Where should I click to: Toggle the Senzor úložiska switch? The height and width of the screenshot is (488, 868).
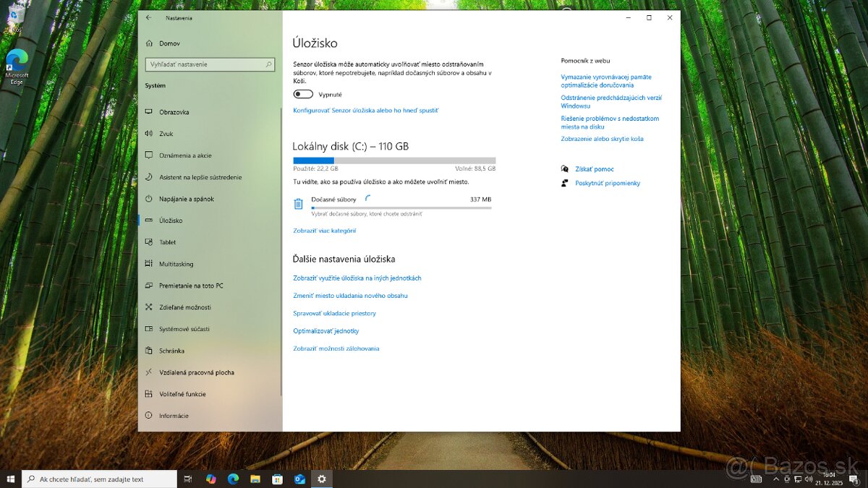tap(303, 94)
